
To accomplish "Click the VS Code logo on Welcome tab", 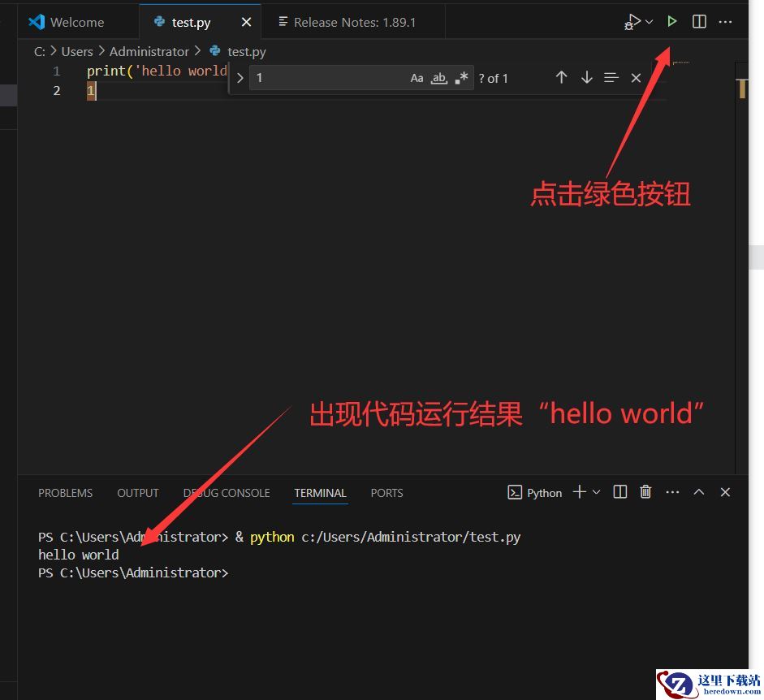I will tap(37, 22).
